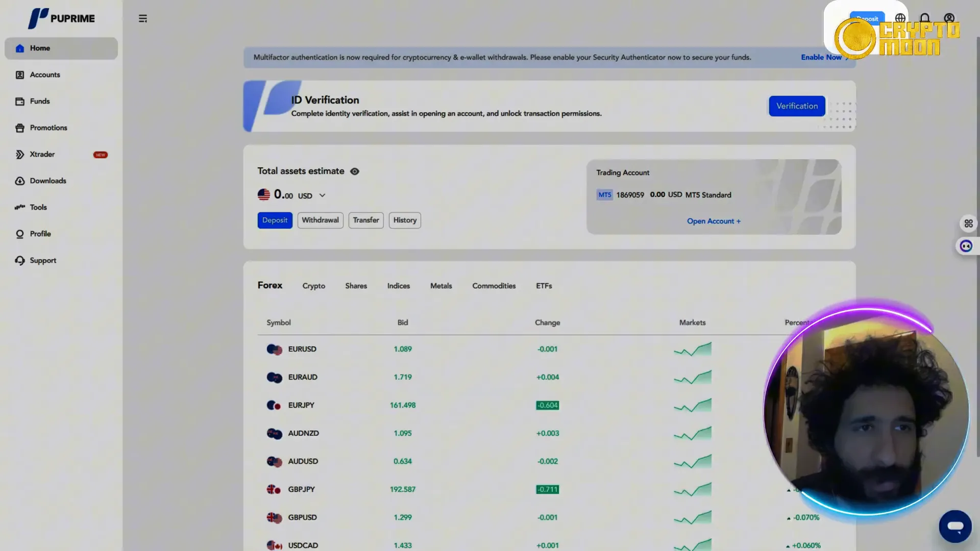The height and width of the screenshot is (551, 980).
Task: Click the GBPUSD market sparkline chart
Action: coord(692,518)
